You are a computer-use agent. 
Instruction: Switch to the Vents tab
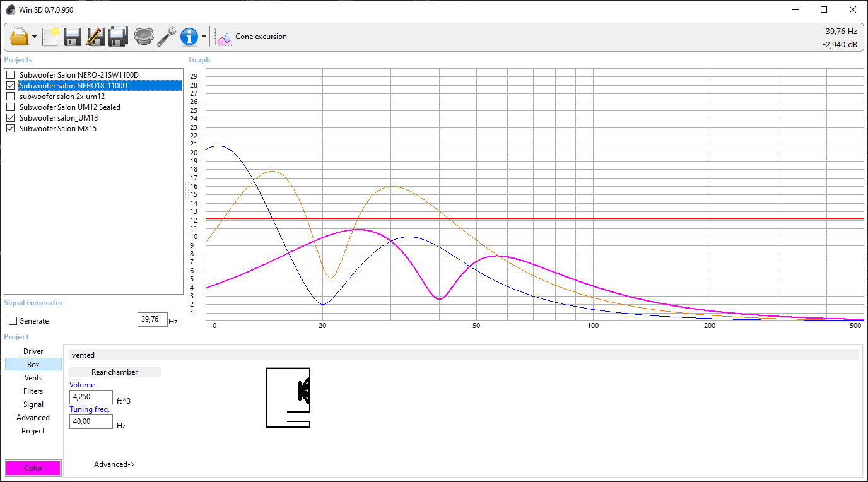click(33, 378)
